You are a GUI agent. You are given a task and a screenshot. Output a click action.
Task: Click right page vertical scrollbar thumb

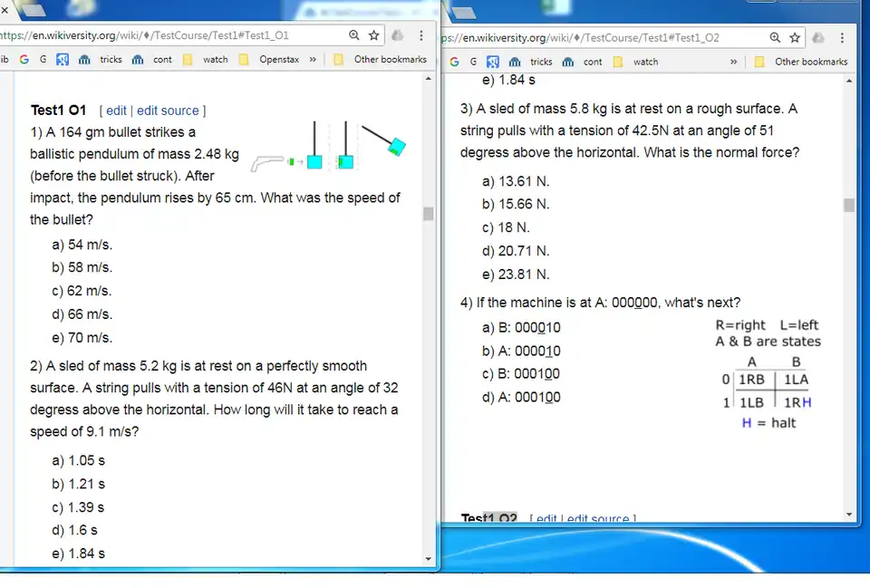pos(849,205)
